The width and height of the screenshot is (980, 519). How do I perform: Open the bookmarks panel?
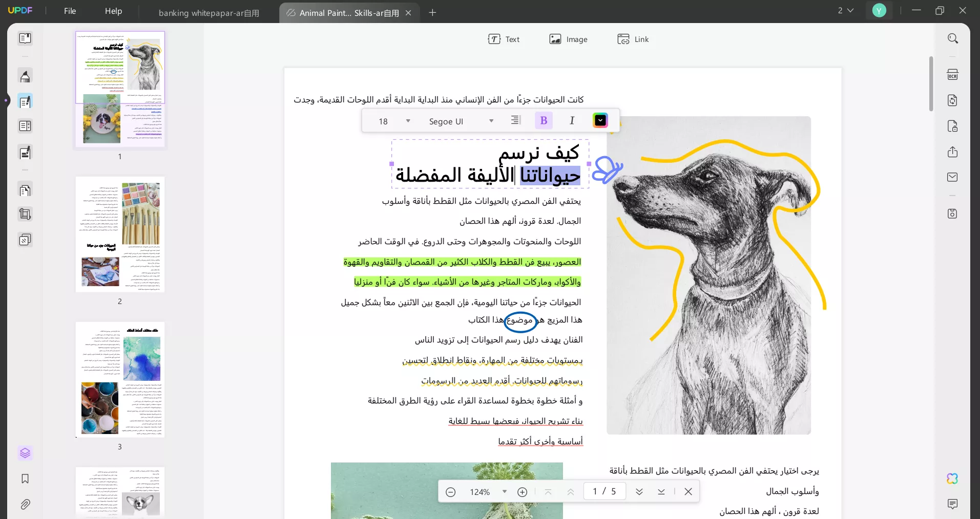tap(25, 479)
